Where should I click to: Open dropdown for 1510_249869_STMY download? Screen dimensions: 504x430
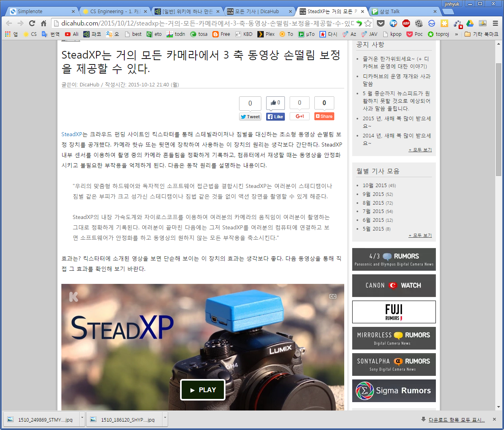82,419
